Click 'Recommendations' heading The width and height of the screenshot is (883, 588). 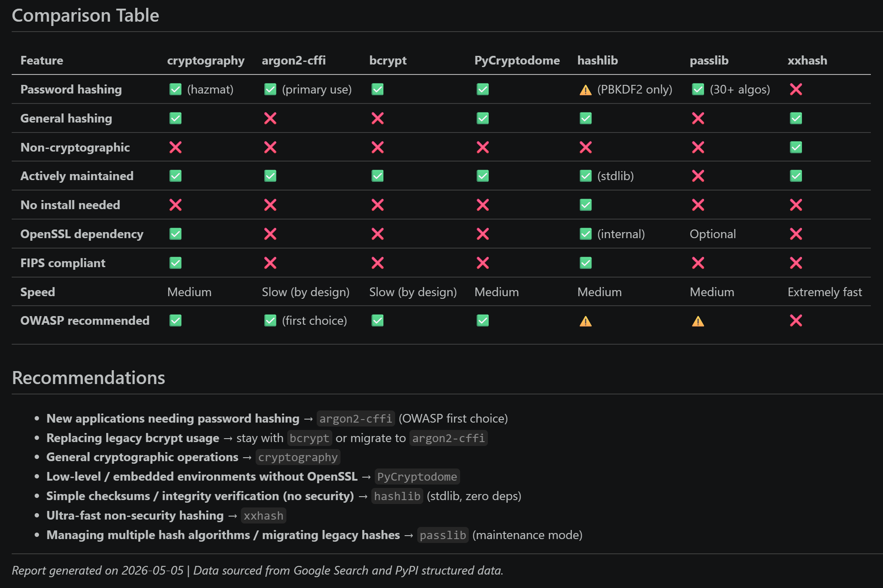(x=88, y=378)
